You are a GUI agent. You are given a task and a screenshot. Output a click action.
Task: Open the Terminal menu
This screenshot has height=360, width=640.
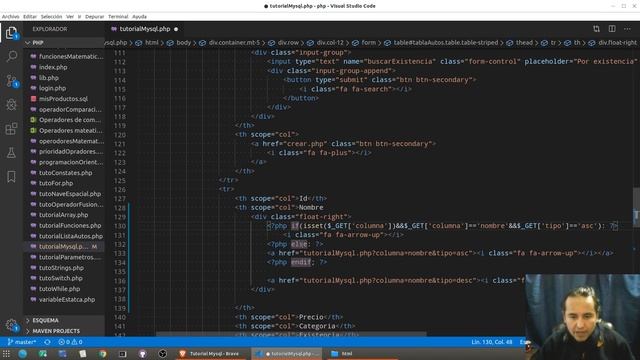tap(118, 17)
